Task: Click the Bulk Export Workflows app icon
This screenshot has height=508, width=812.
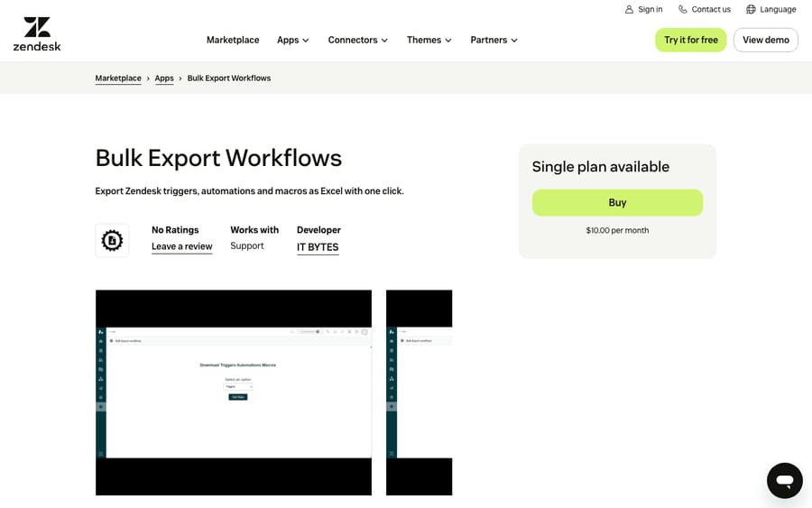Action: [x=112, y=240]
